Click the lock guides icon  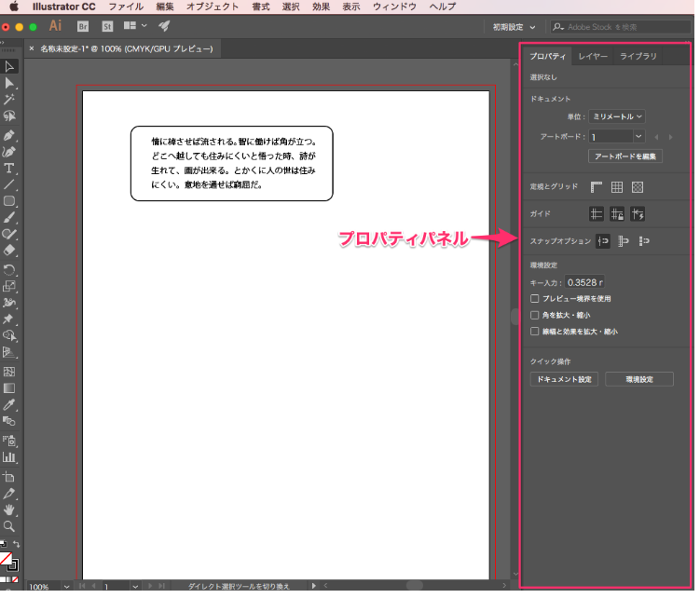[x=617, y=213]
